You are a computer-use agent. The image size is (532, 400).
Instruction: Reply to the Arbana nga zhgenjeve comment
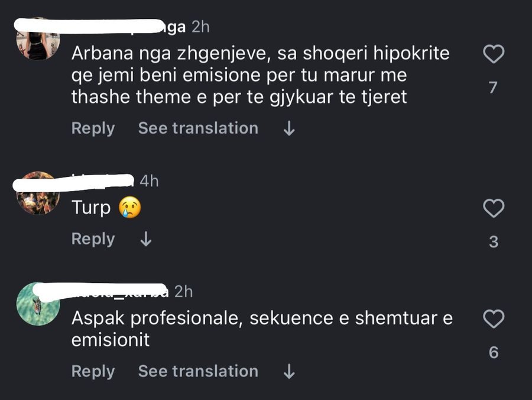(93, 128)
